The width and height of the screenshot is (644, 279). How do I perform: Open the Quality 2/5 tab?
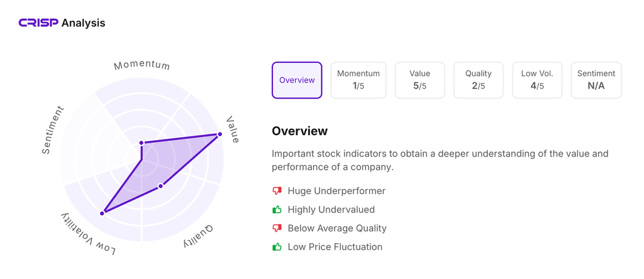(x=478, y=80)
